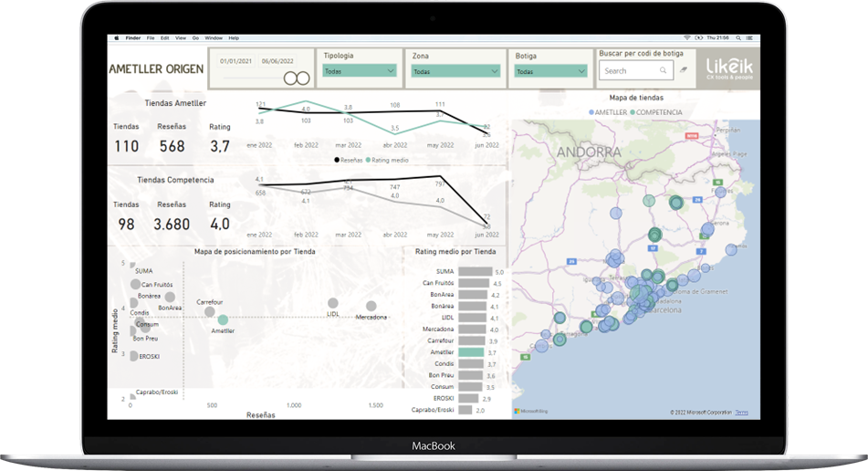The width and height of the screenshot is (868, 471).
Task: Open the View menu
Action: tap(181, 38)
